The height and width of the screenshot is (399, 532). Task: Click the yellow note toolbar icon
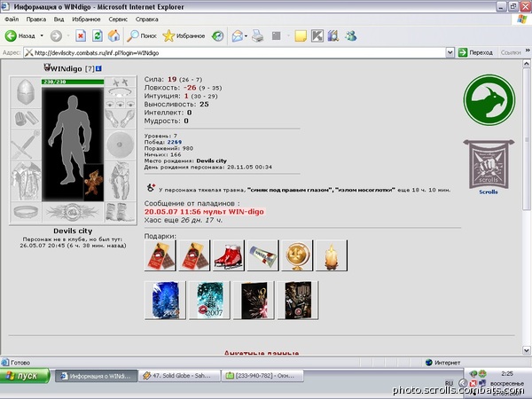pyautogui.click(x=301, y=35)
